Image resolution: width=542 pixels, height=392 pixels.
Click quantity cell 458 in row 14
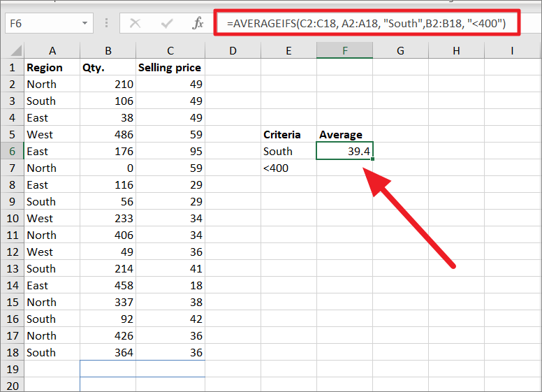(x=108, y=285)
